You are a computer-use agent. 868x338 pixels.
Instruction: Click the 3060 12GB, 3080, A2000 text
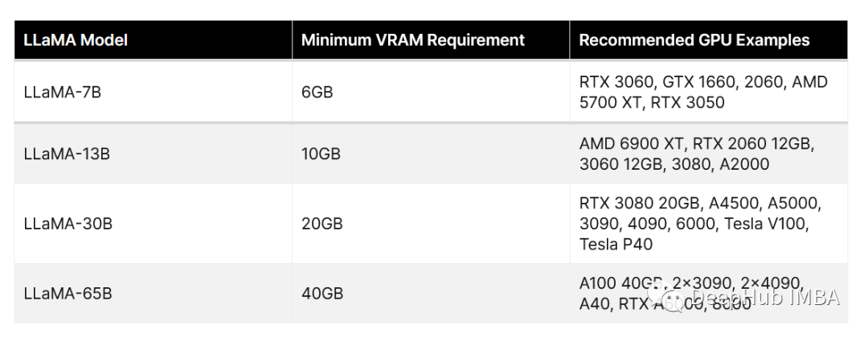pos(674,164)
